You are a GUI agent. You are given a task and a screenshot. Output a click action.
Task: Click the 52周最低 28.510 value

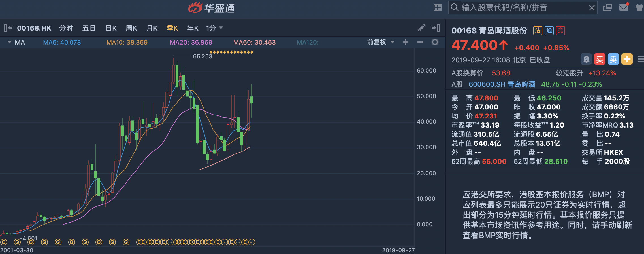[x=556, y=162]
